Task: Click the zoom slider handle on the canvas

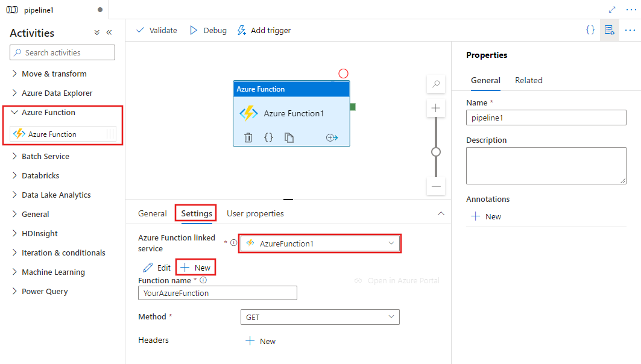Action: point(435,152)
